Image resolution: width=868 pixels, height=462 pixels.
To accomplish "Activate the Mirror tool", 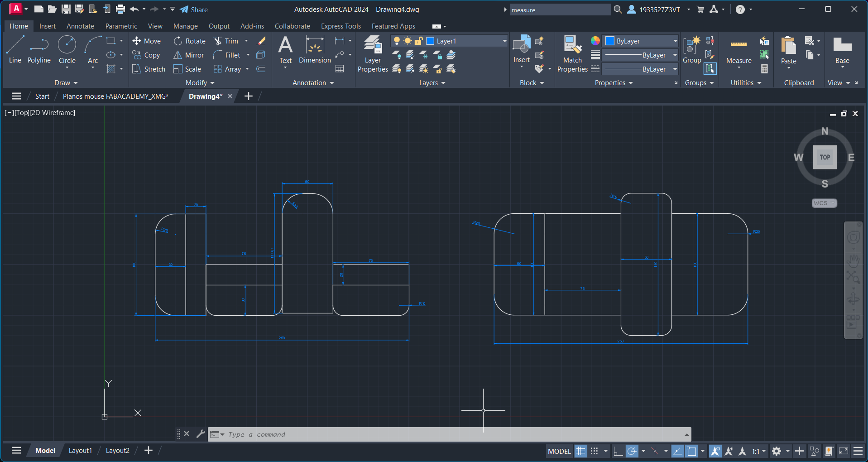I will pos(189,55).
